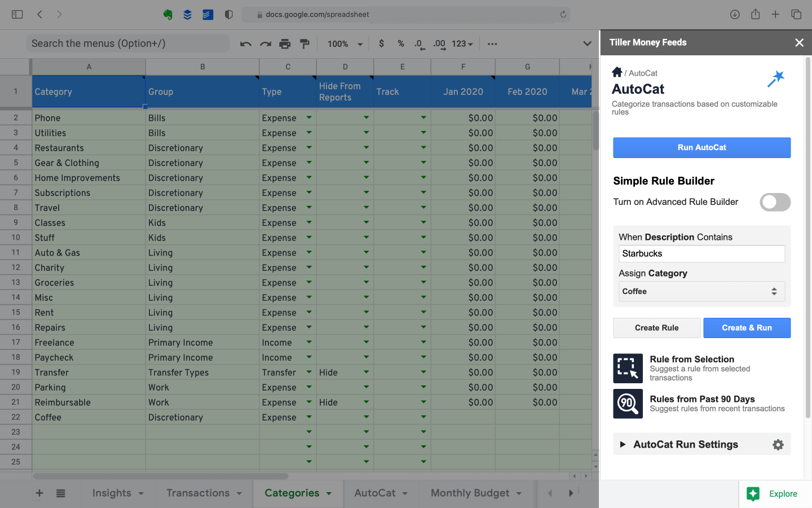The width and height of the screenshot is (812, 508).
Task: Click the Explore button
Action: click(775, 494)
